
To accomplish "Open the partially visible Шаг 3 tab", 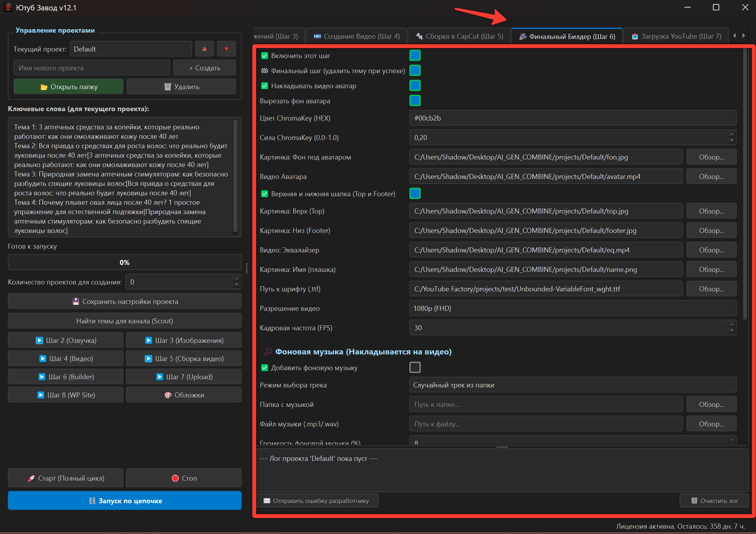I will tap(278, 36).
